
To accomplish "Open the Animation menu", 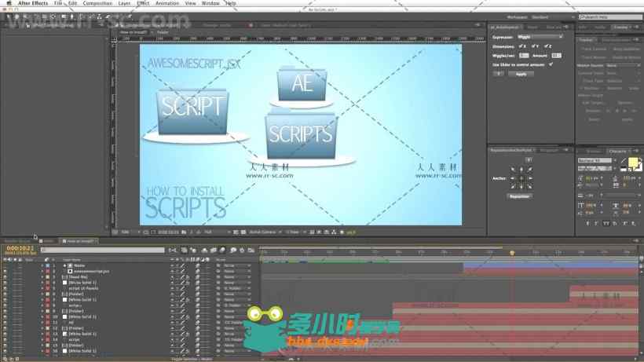I will tap(167, 3).
